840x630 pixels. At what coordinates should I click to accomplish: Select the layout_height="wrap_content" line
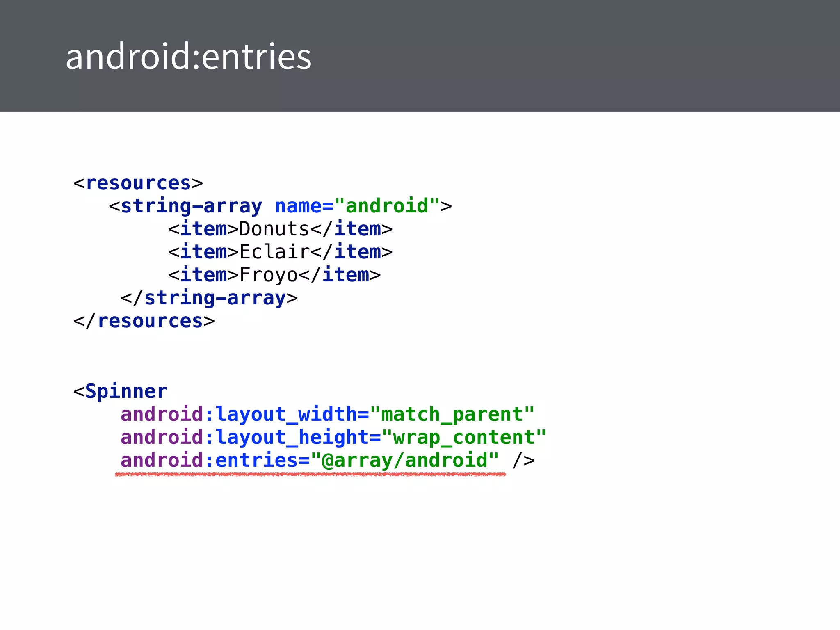tap(333, 437)
